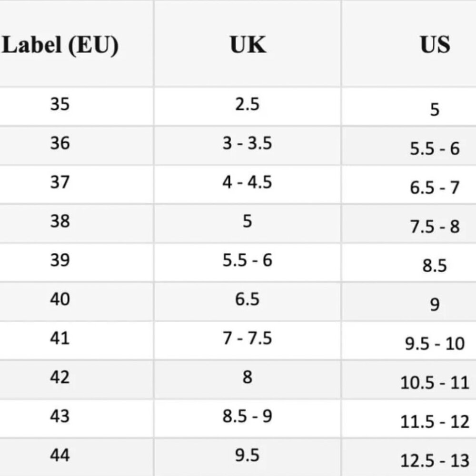Image resolution: width=476 pixels, height=476 pixels.
Task: Click the US column header
Action: [x=409, y=44]
